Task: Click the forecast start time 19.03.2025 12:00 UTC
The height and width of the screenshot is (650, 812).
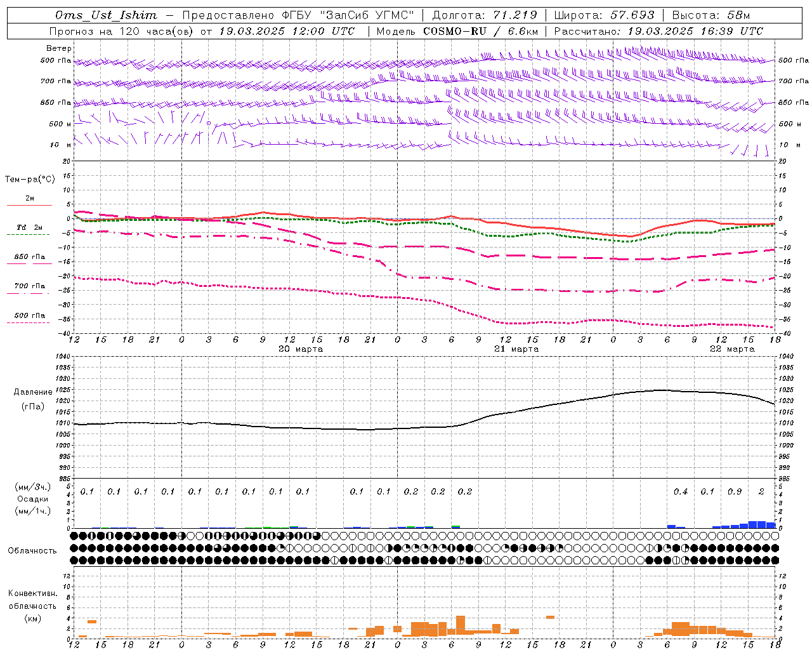Action: point(287,31)
